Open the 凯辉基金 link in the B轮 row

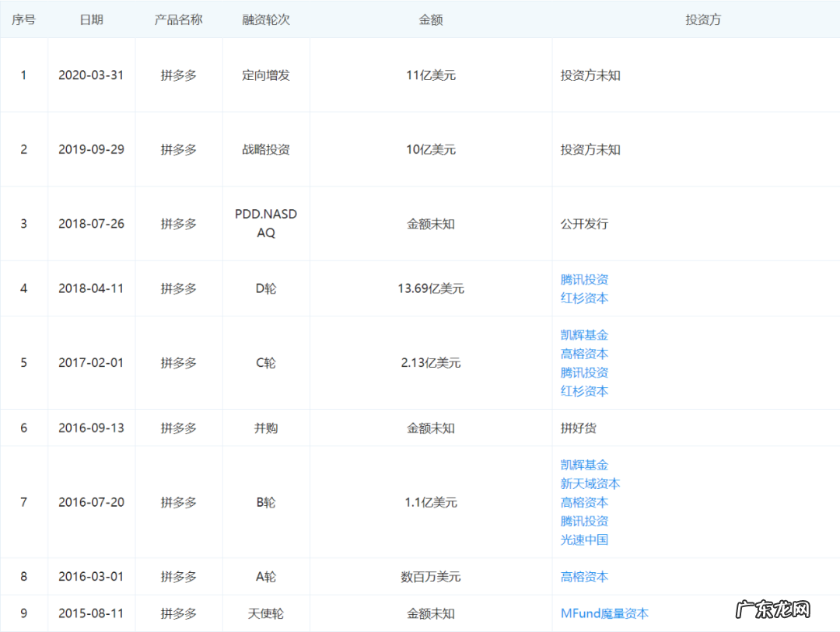pos(584,464)
